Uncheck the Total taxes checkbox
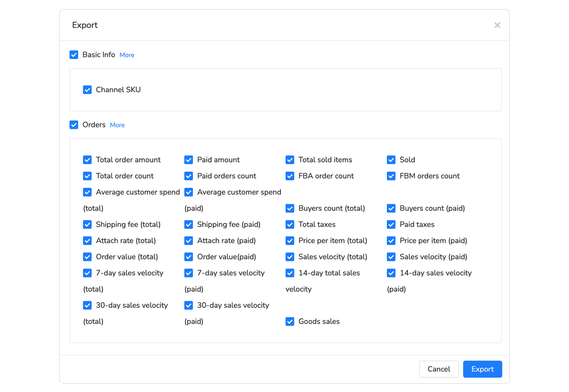 [x=289, y=224]
